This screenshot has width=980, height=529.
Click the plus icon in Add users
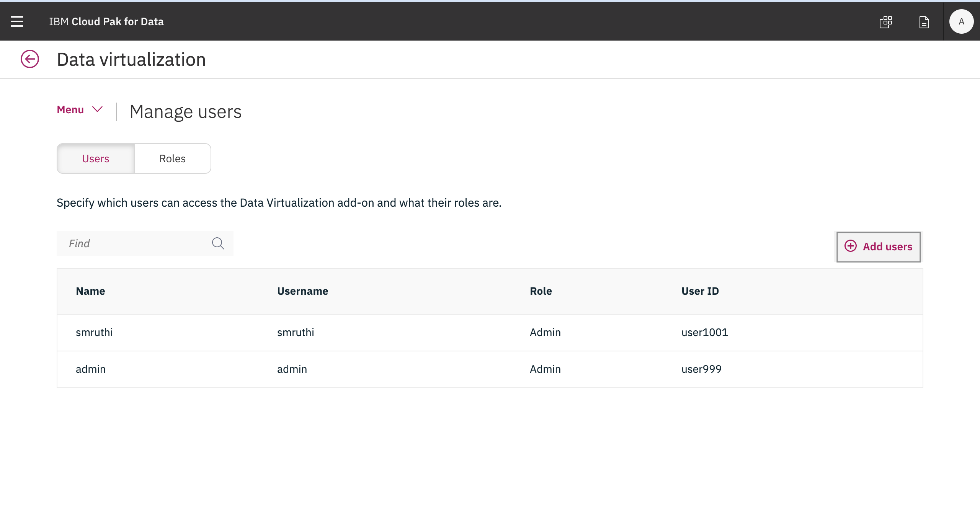pyautogui.click(x=851, y=246)
